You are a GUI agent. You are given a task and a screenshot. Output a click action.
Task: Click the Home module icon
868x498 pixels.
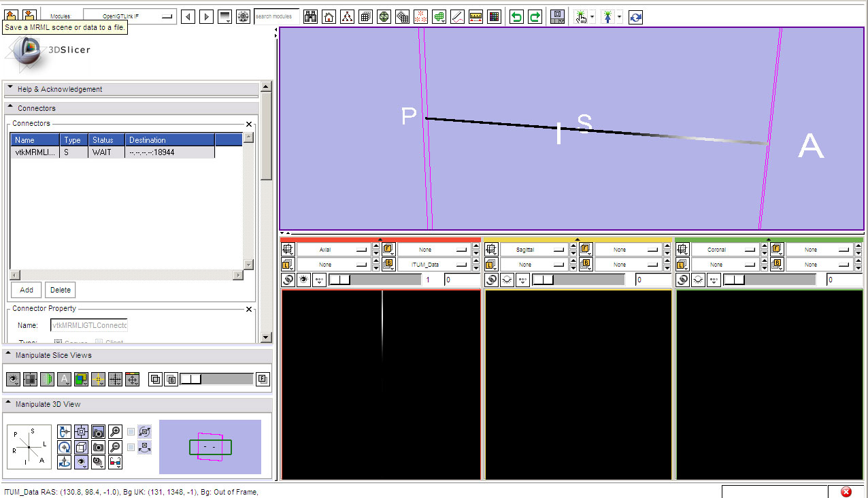329,17
